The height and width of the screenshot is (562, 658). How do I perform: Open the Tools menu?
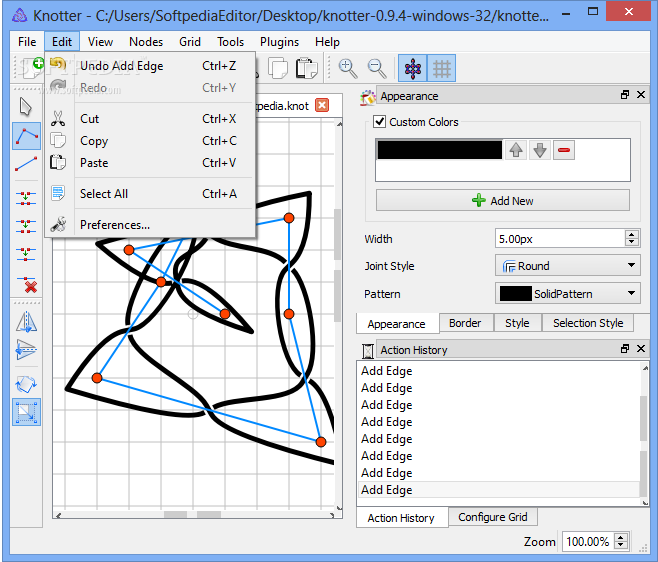coord(230,42)
